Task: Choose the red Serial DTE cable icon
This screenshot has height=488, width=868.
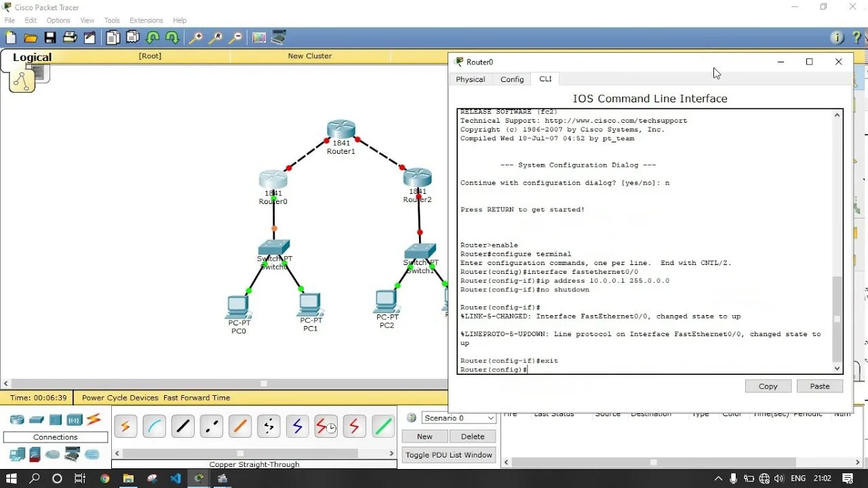Action: (x=354, y=426)
